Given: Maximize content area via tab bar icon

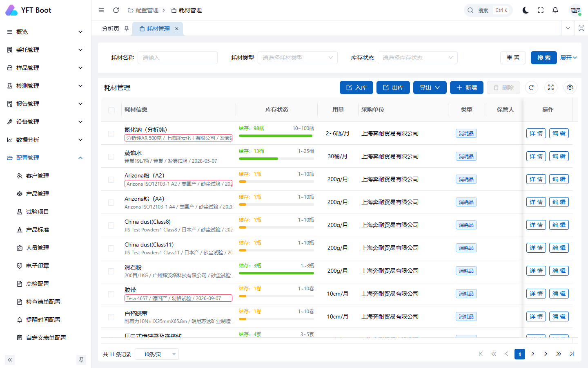Looking at the screenshot, I should point(581,28).
